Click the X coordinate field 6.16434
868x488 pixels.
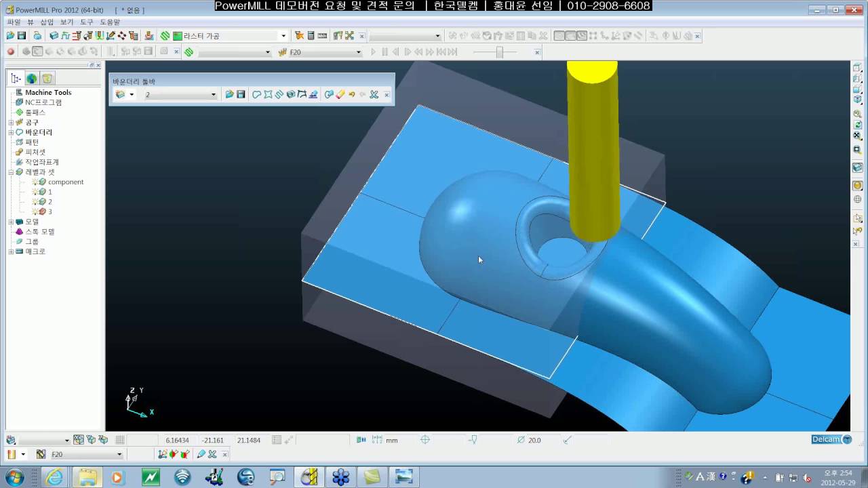tap(178, 440)
